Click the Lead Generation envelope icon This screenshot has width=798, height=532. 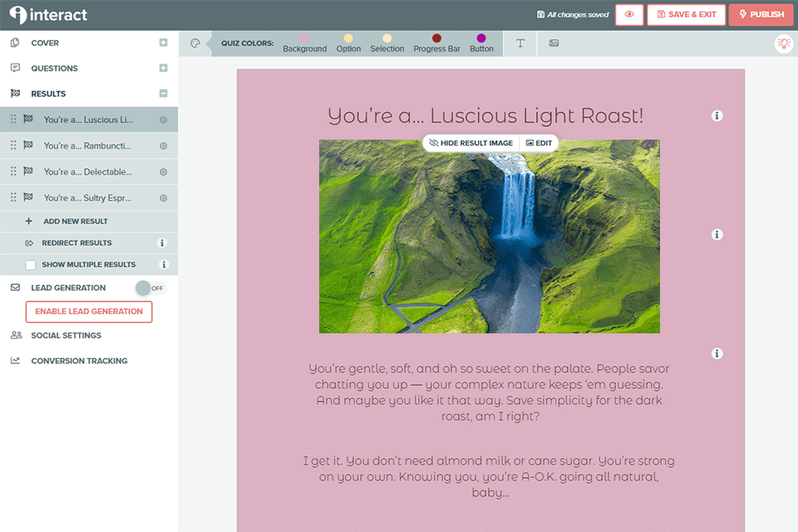coord(15,288)
